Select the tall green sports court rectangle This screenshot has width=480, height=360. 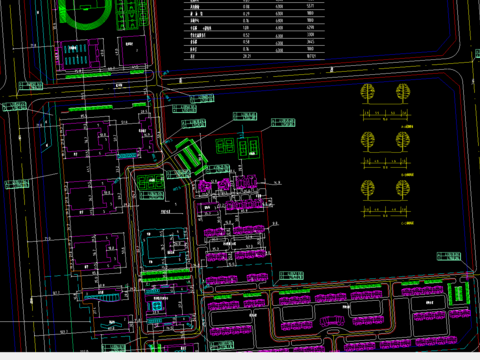[x=248, y=149]
